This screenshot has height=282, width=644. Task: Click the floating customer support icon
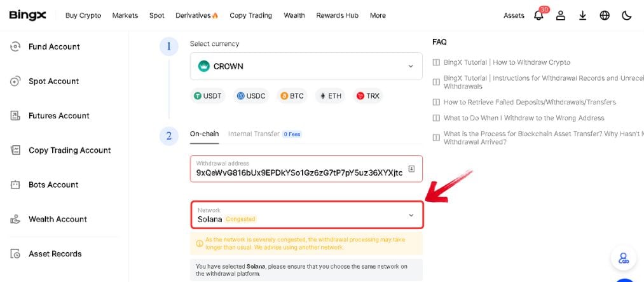[623, 258]
